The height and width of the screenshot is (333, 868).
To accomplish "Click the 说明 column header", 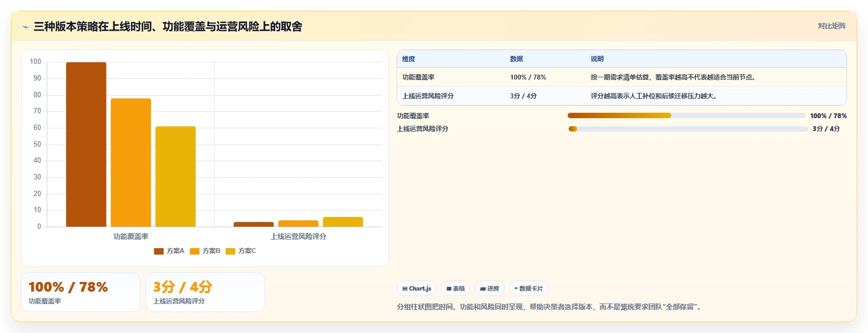I will pyautogui.click(x=597, y=59).
